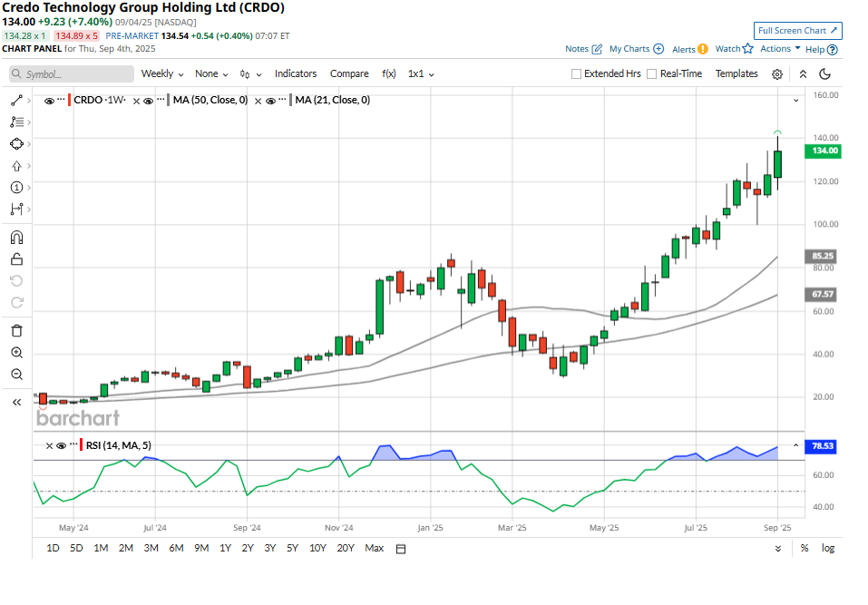868x605 pixels.
Task: Collapse the left drawing toolbar
Action: click(16, 403)
